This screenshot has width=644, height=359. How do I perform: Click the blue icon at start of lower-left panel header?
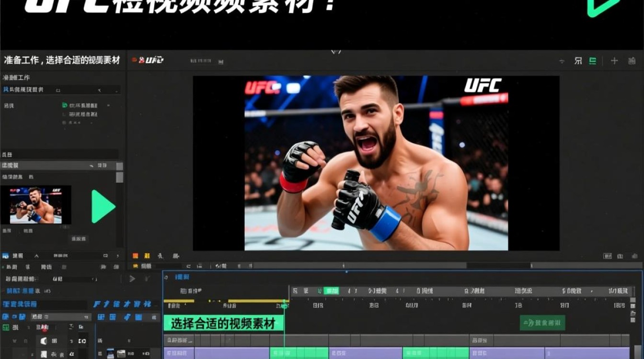click(6, 256)
